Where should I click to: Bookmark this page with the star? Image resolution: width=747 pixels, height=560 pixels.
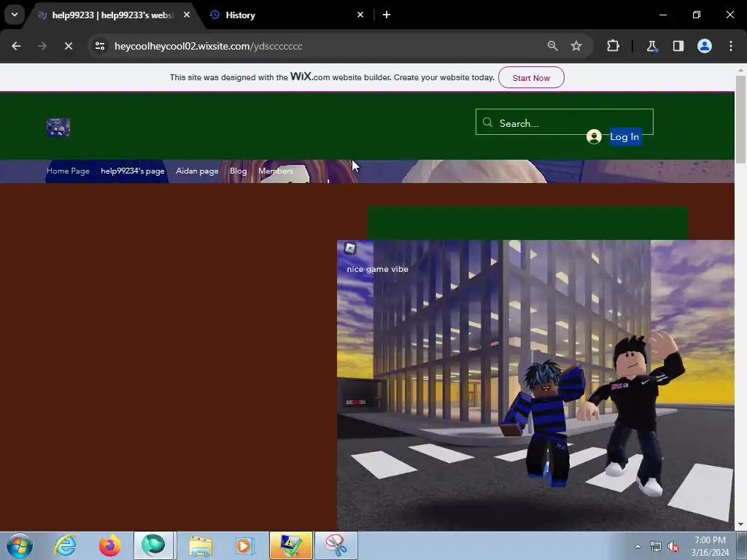[x=576, y=46]
